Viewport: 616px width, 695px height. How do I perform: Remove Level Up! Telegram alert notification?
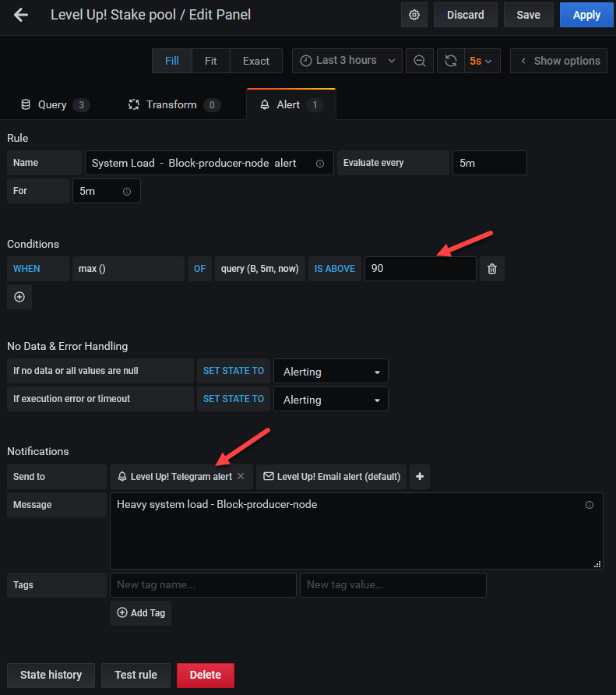241,476
